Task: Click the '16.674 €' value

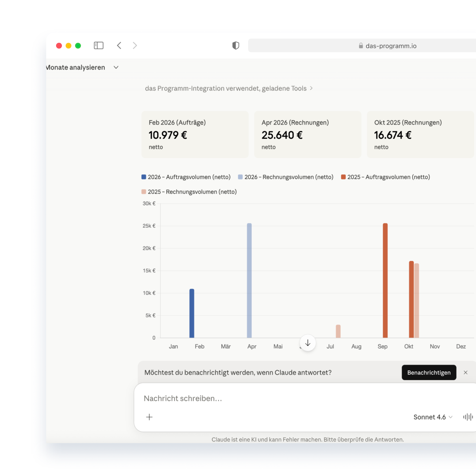Action: [x=393, y=135]
